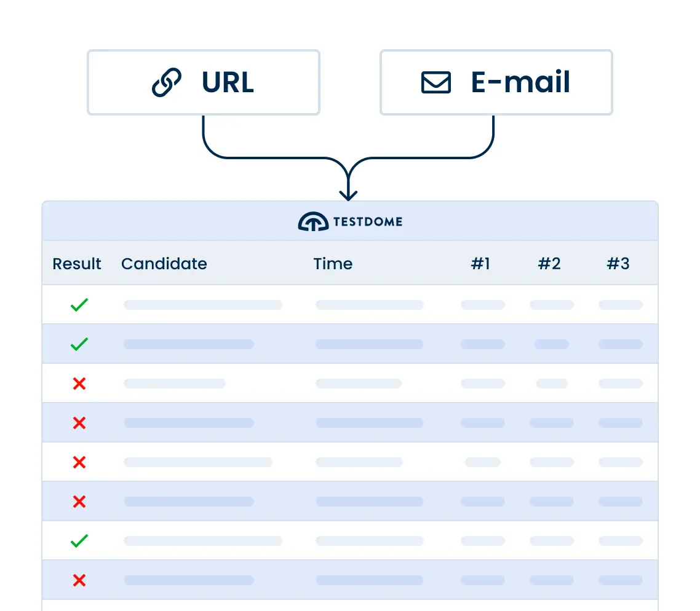
Task: Sort by the Candidate column header
Action: pos(164,264)
